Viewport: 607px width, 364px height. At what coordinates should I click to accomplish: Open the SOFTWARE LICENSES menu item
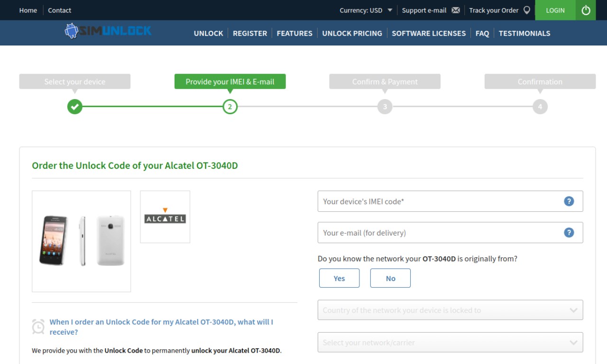coord(429,33)
